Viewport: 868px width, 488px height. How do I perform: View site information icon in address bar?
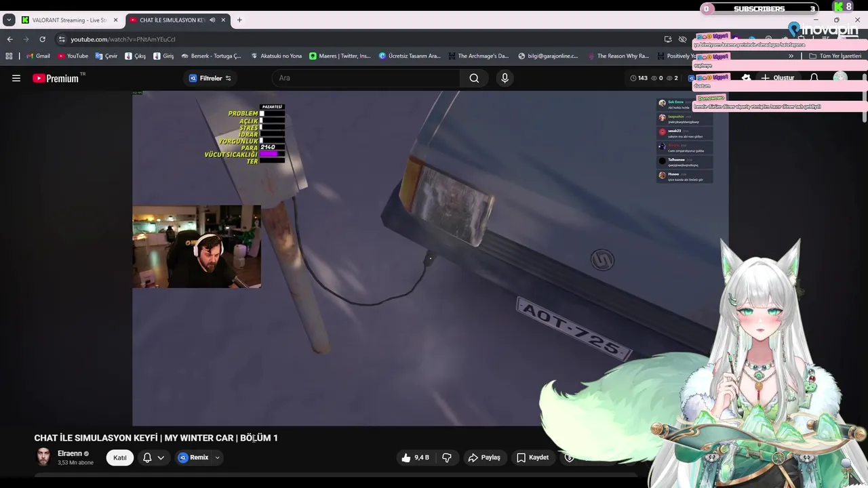62,39
